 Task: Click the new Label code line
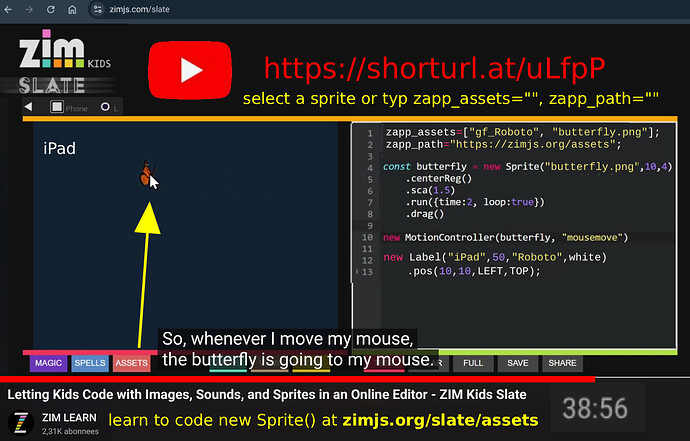pyautogui.click(x=495, y=257)
